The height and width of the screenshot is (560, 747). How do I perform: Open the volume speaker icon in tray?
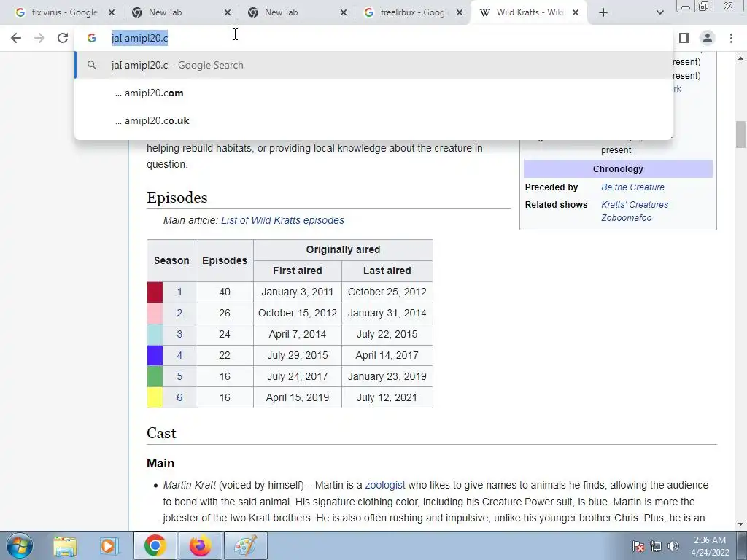[x=673, y=546]
